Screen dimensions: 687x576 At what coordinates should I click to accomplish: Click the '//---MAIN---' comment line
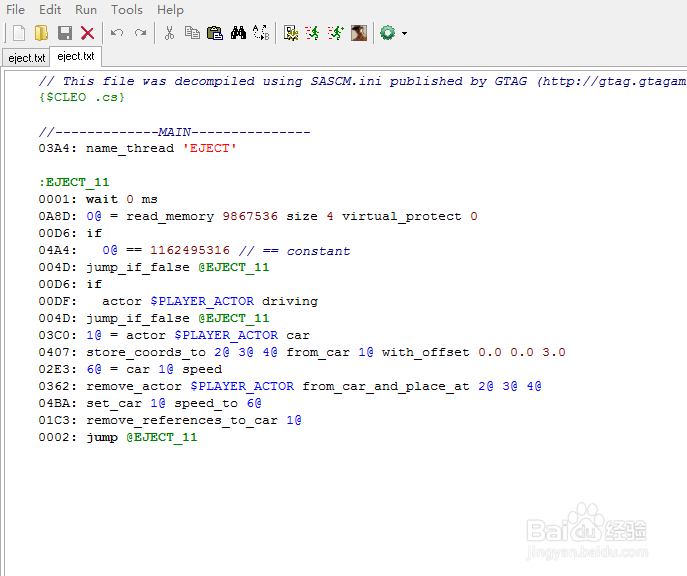(x=174, y=131)
